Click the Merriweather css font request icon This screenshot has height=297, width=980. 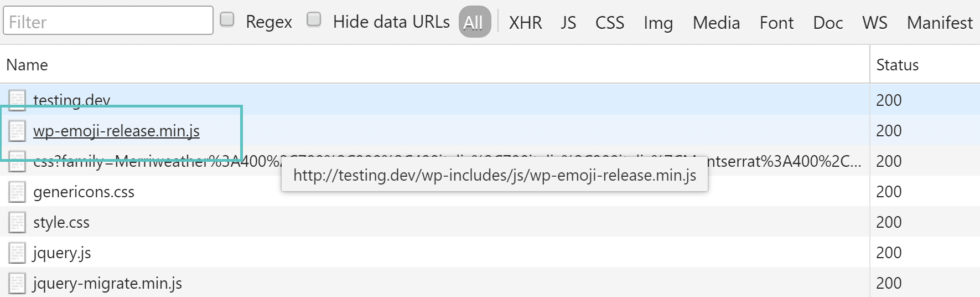click(x=17, y=162)
